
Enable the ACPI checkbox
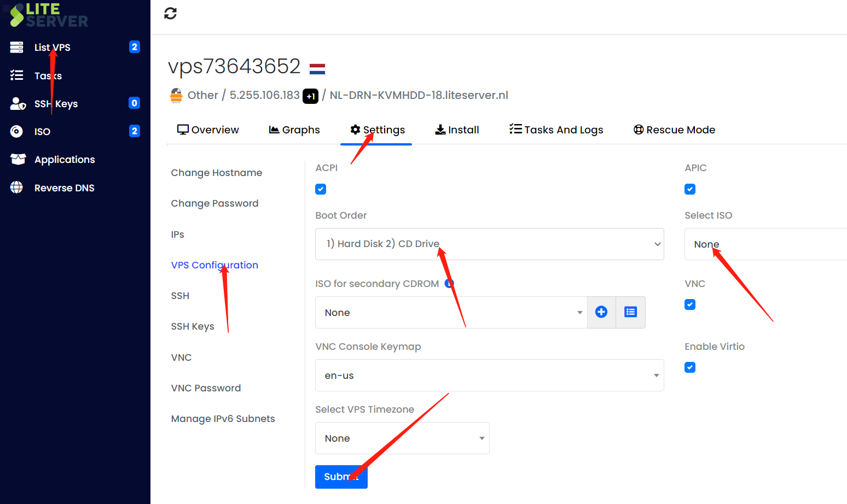click(320, 189)
